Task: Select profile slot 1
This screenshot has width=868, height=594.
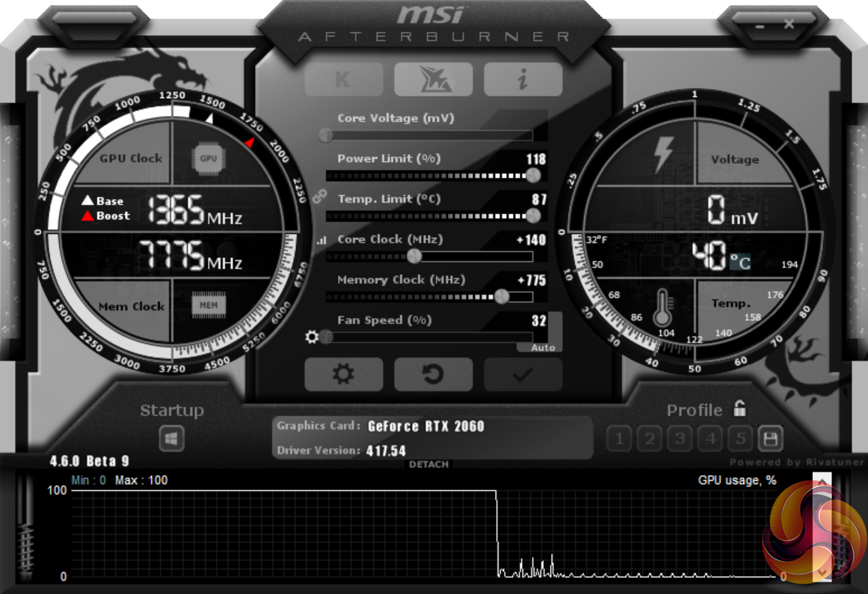Action: coord(619,439)
